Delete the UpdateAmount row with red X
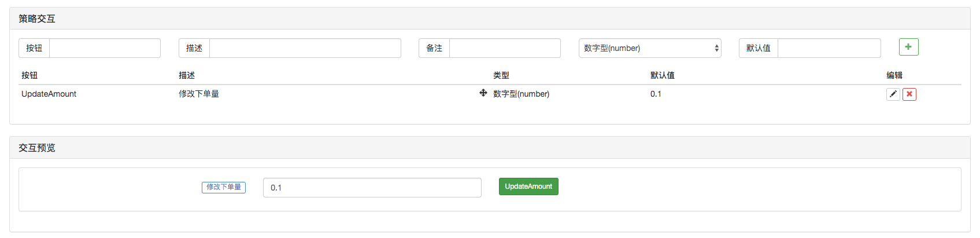Viewport: 980px width, 238px height. tap(909, 94)
